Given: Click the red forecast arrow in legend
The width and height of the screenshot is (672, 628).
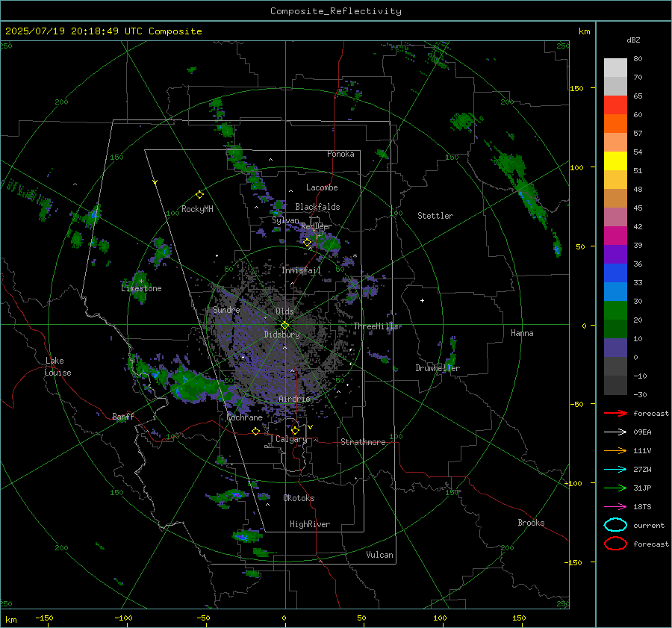Looking at the screenshot, I should coord(615,413).
